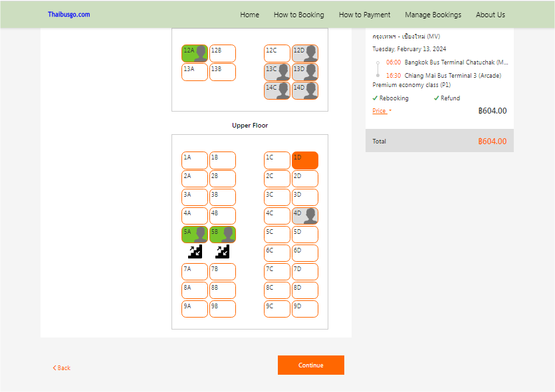The width and height of the screenshot is (555, 392).
Task: Select seat 9D on upper floor
Action: coord(305,309)
